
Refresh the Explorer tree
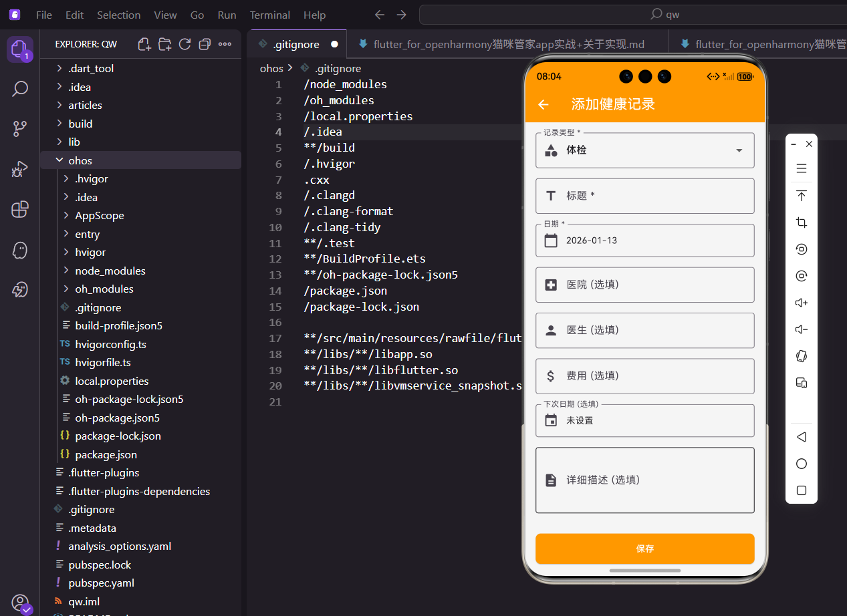click(185, 44)
